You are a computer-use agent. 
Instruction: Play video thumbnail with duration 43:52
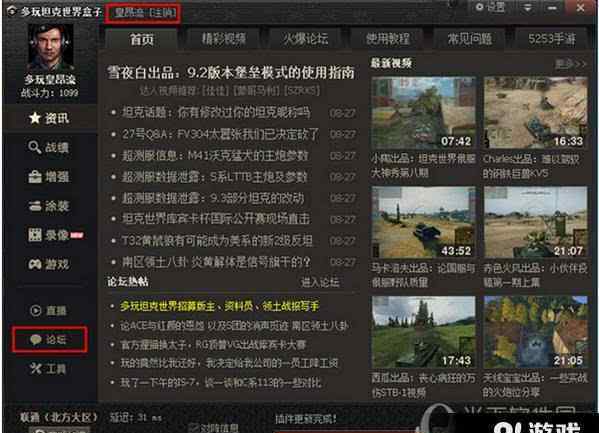pos(424,222)
